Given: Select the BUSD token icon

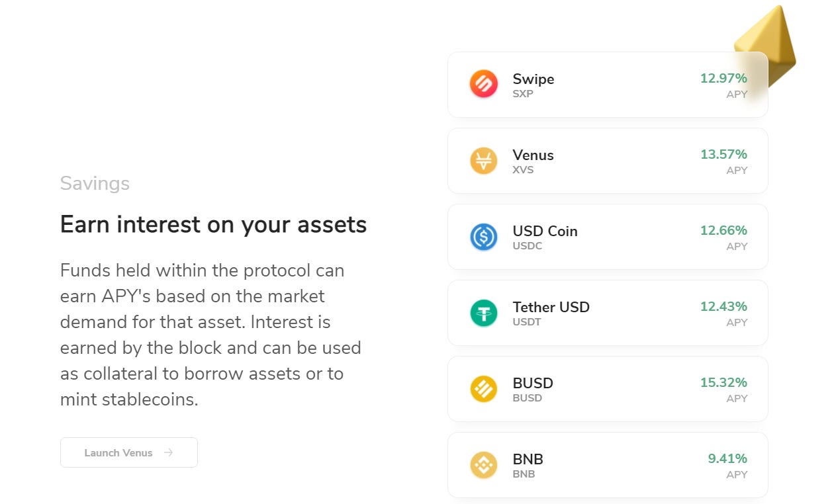Looking at the screenshot, I should (483, 389).
